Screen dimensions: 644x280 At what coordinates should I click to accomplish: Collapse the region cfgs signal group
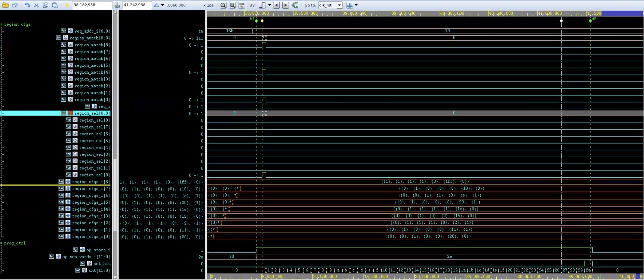tap(1, 24)
